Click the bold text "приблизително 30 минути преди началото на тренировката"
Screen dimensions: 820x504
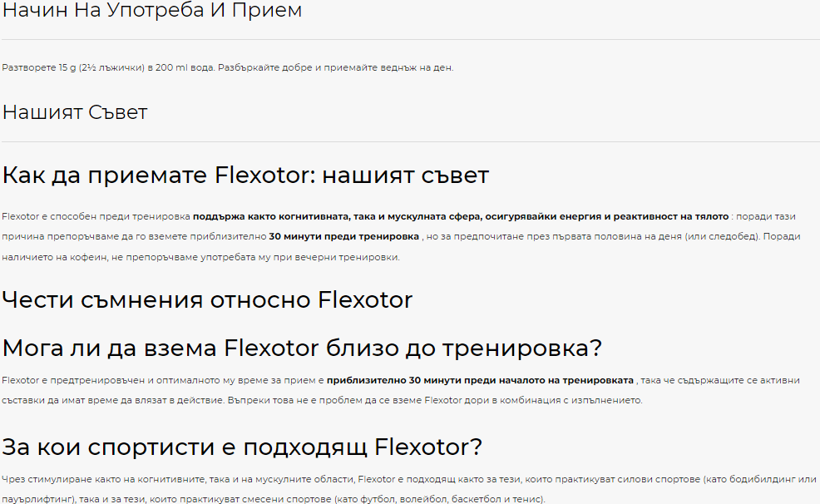click(x=480, y=380)
